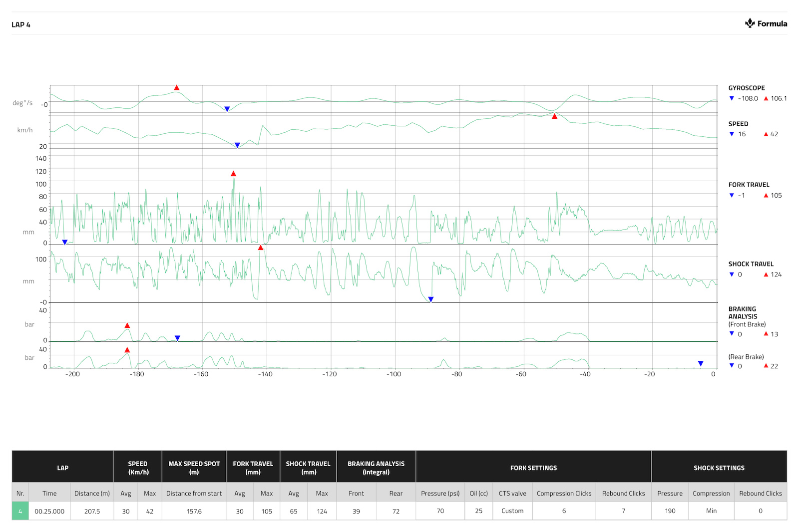Click the SHOCK TRAVEL legend heading
This screenshot has height=532, width=799.
point(751,264)
